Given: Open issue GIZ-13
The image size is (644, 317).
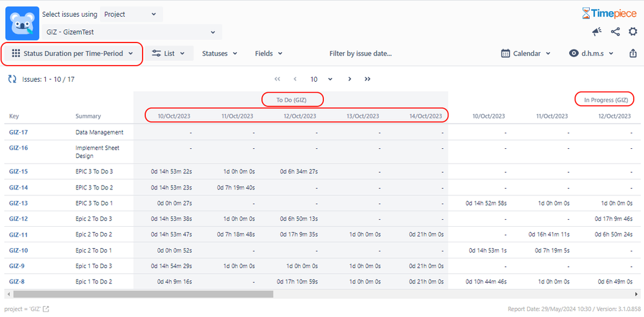Looking at the screenshot, I should click(x=19, y=203).
